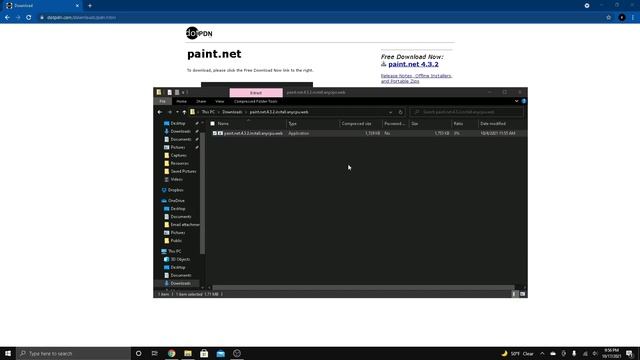Screen dimensions: 640x360
Task: Open Explorer help icon
Action: tap(523, 101)
